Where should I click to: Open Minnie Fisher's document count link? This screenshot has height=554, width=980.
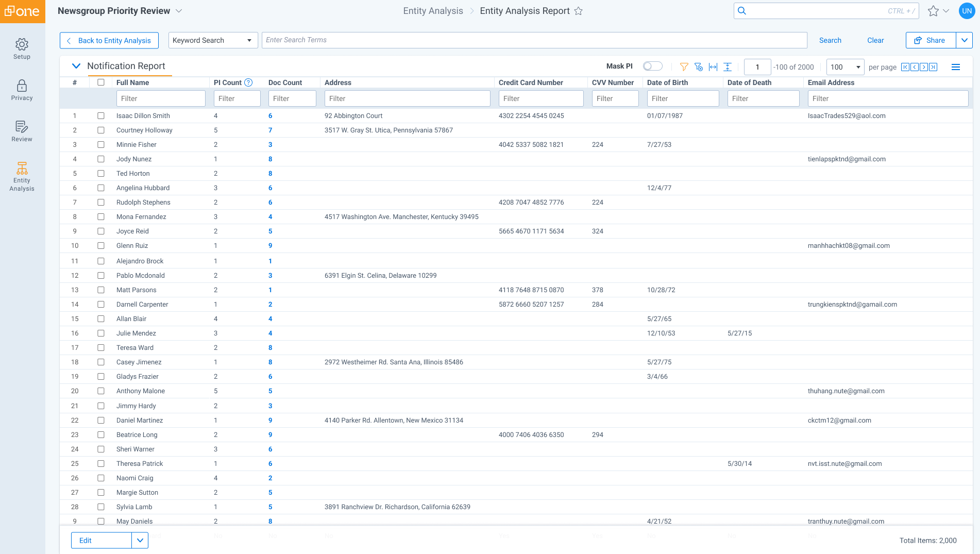270,144
